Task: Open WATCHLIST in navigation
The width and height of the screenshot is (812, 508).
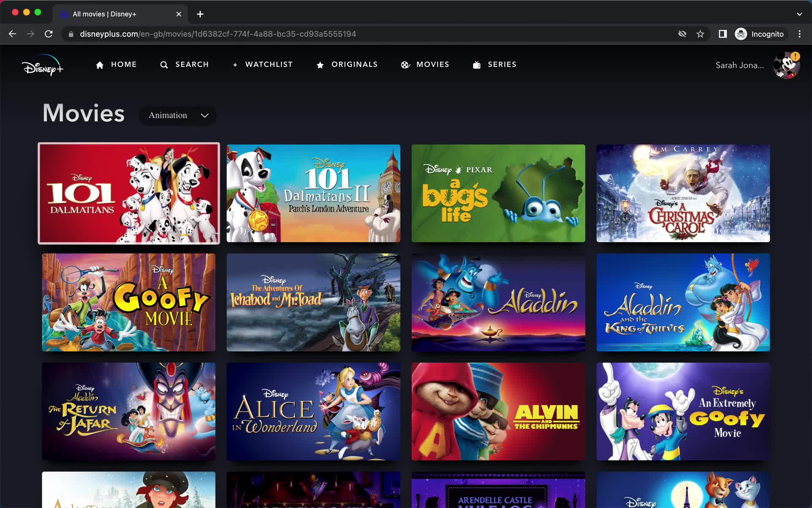Action: coord(269,64)
